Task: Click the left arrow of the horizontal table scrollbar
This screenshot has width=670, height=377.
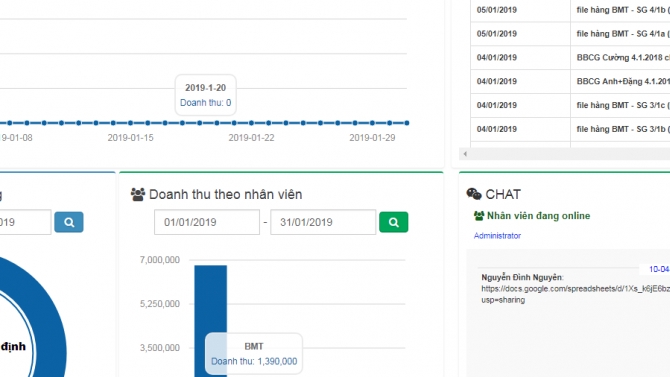Action: coord(465,154)
